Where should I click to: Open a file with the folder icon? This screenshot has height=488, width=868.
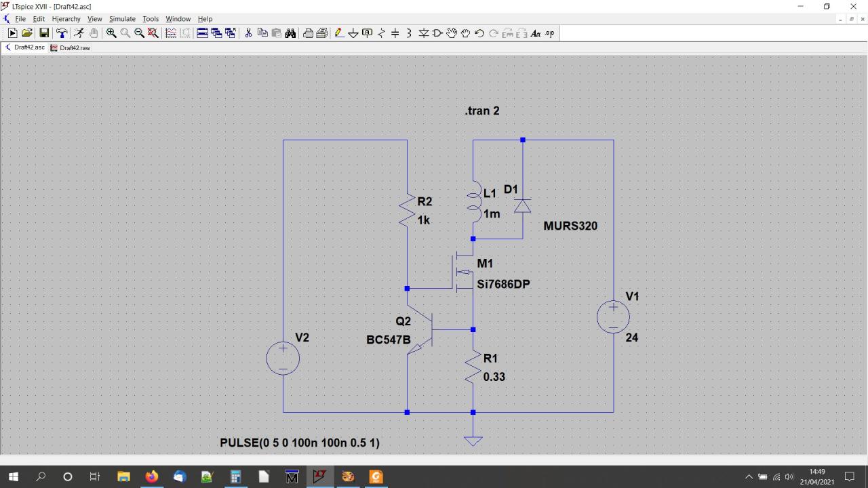pos(27,33)
